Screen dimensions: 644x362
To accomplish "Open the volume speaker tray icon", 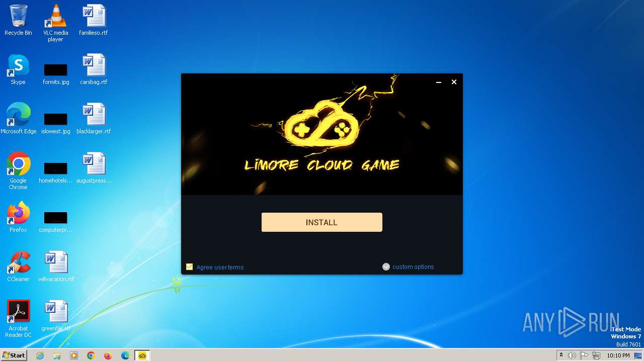I will 572,355.
